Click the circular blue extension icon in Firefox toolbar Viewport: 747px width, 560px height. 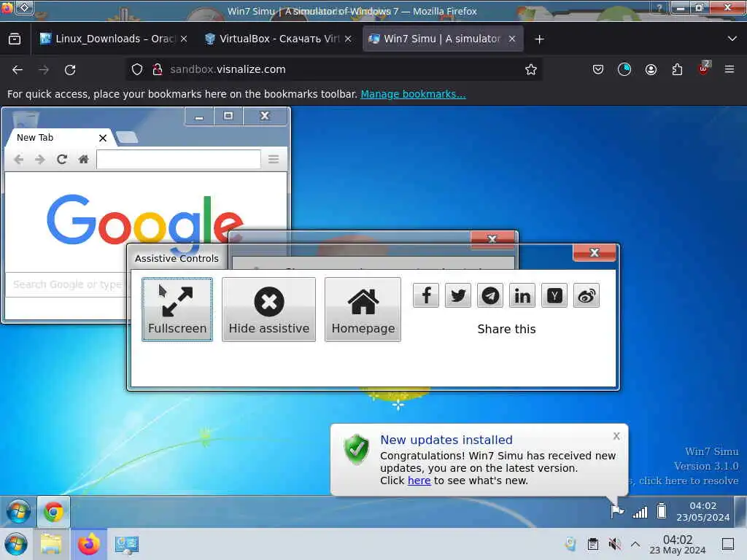point(624,70)
